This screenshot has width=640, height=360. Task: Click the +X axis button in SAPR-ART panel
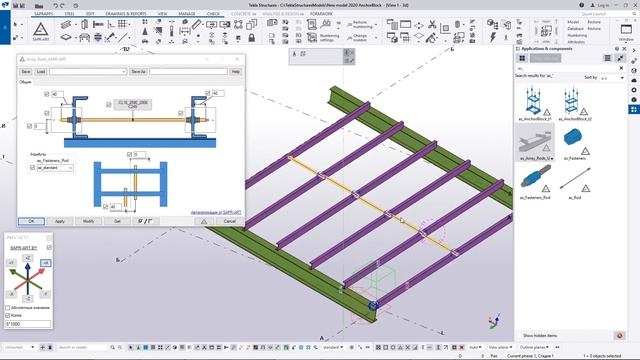coord(45,263)
